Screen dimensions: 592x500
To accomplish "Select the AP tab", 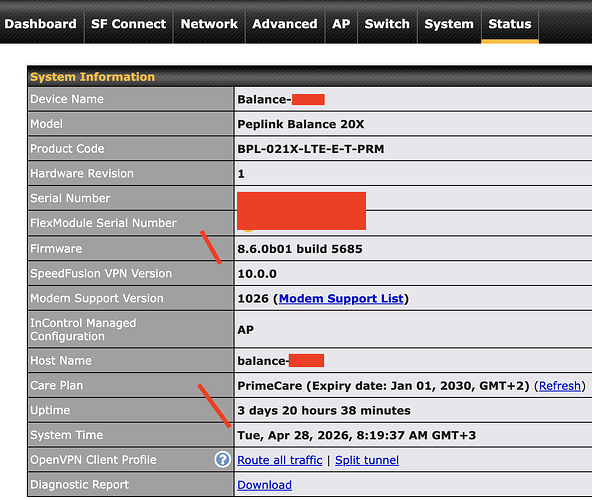I will pos(341,24).
